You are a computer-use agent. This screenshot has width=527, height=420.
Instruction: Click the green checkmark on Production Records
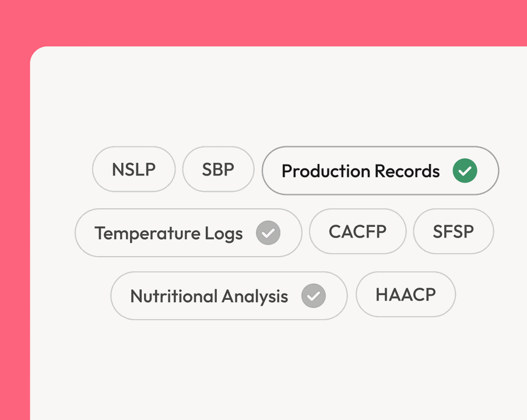coord(465,171)
